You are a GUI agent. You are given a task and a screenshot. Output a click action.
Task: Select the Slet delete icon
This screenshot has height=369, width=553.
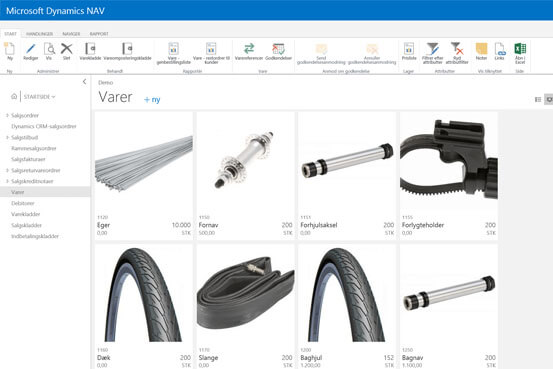(x=66, y=49)
